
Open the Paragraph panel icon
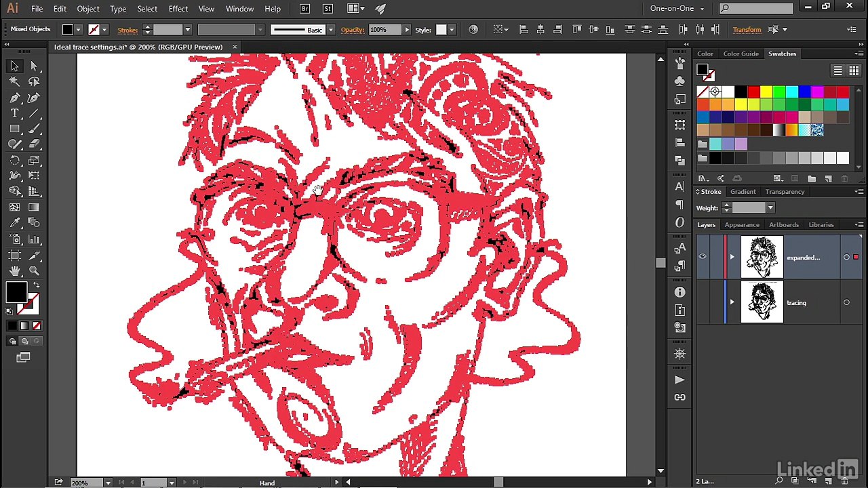click(680, 204)
